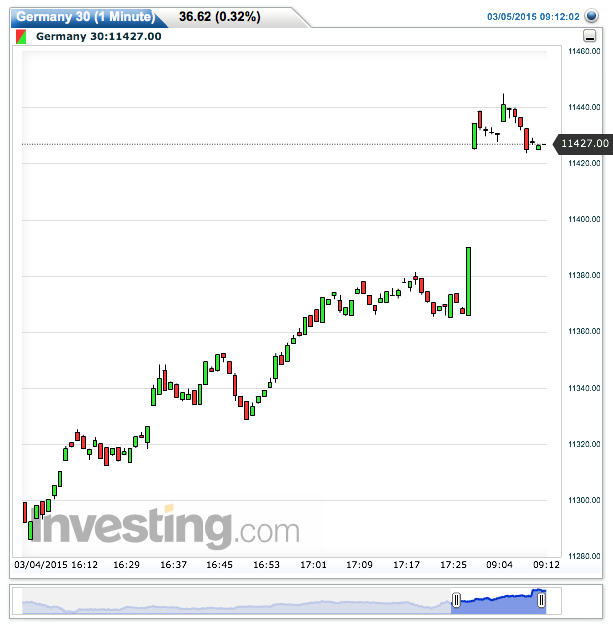Click the 11300.00 price axis label
Image resolution: width=613 pixels, height=627 pixels.
pos(584,500)
